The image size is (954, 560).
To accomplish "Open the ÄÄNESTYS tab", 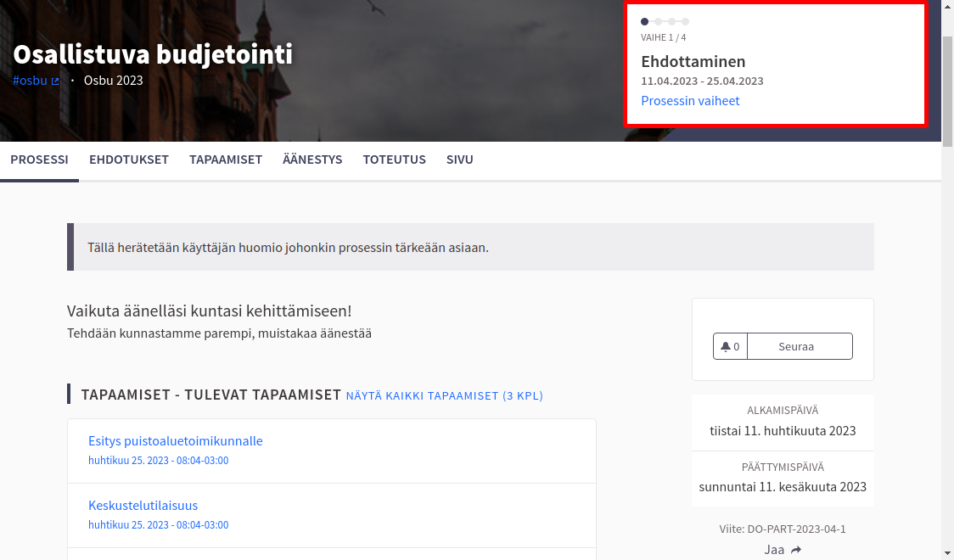I will (312, 160).
